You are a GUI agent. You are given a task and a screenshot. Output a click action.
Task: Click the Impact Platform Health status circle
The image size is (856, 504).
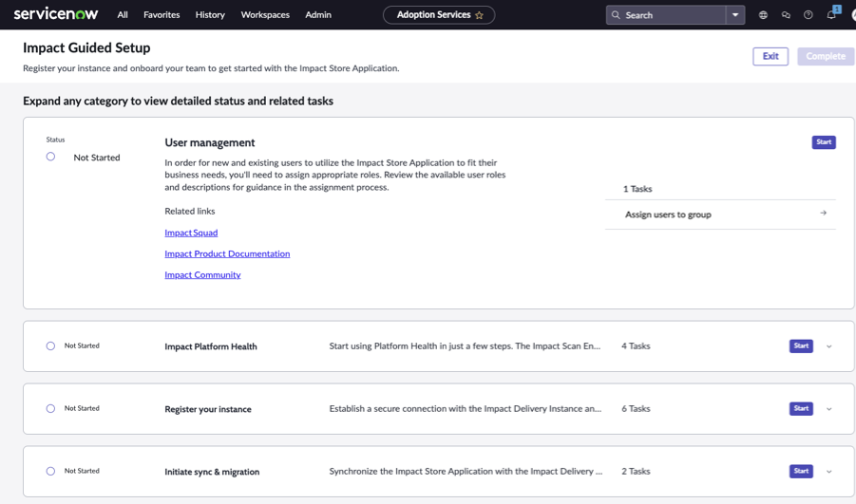[50, 345]
